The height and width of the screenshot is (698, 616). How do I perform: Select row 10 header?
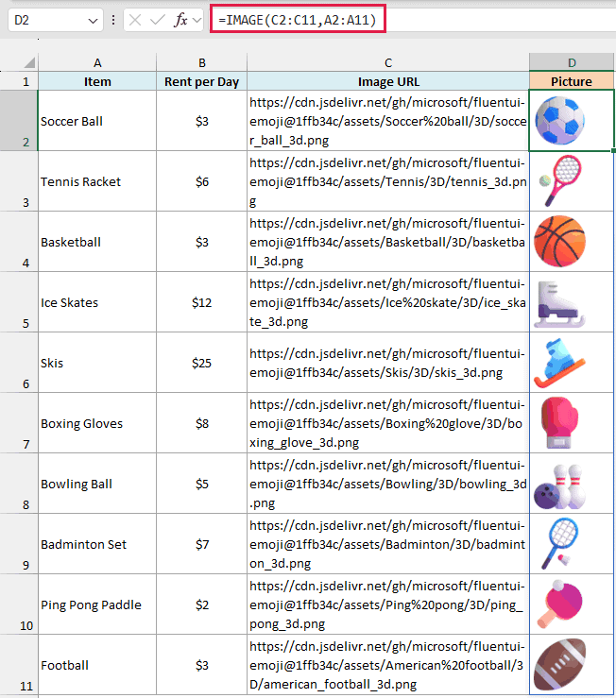[x=19, y=604]
